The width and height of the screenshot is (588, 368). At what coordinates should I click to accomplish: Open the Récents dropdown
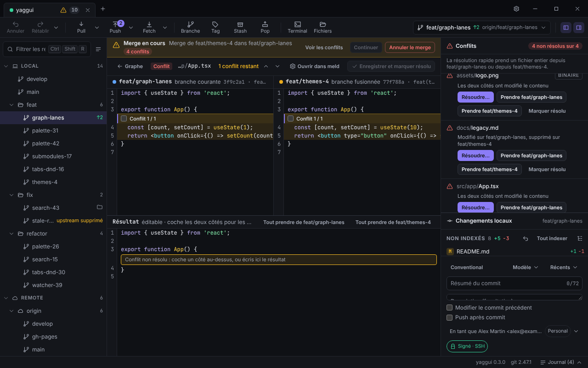(564, 267)
